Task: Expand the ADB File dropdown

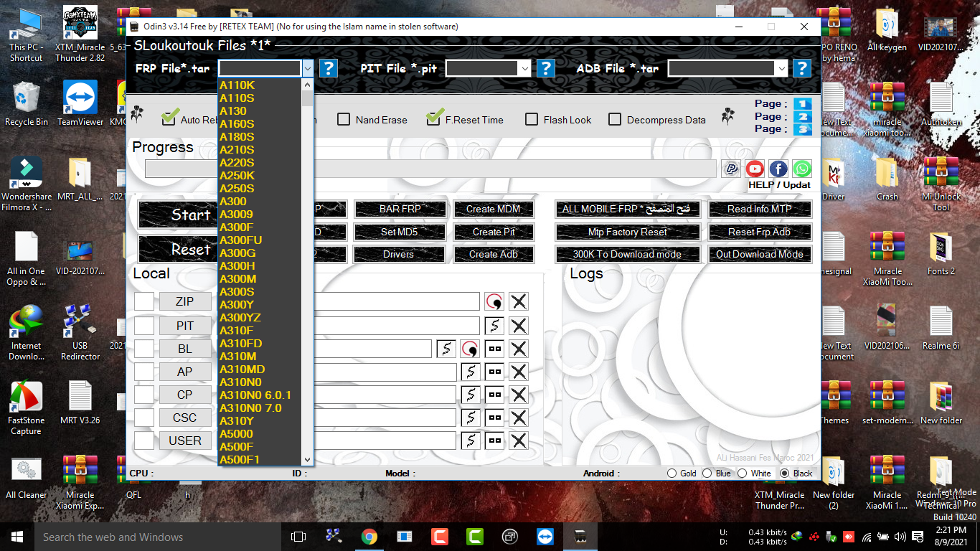Action: pyautogui.click(x=781, y=68)
